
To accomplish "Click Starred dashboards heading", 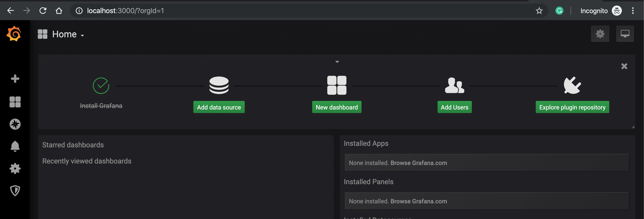I will pos(73,145).
